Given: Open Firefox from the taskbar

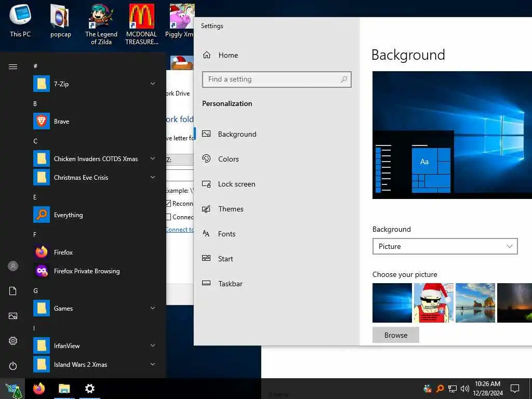Looking at the screenshot, I should click(x=39, y=389).
